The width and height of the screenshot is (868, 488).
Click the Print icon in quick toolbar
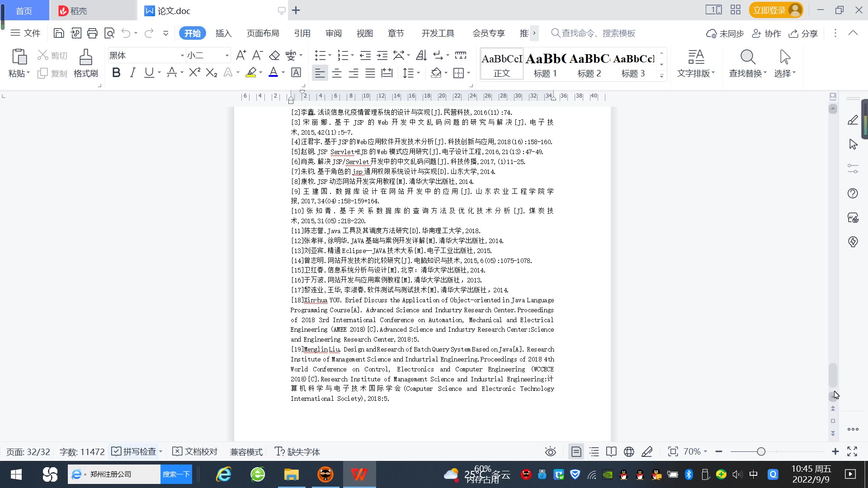[x=92, y=33]
